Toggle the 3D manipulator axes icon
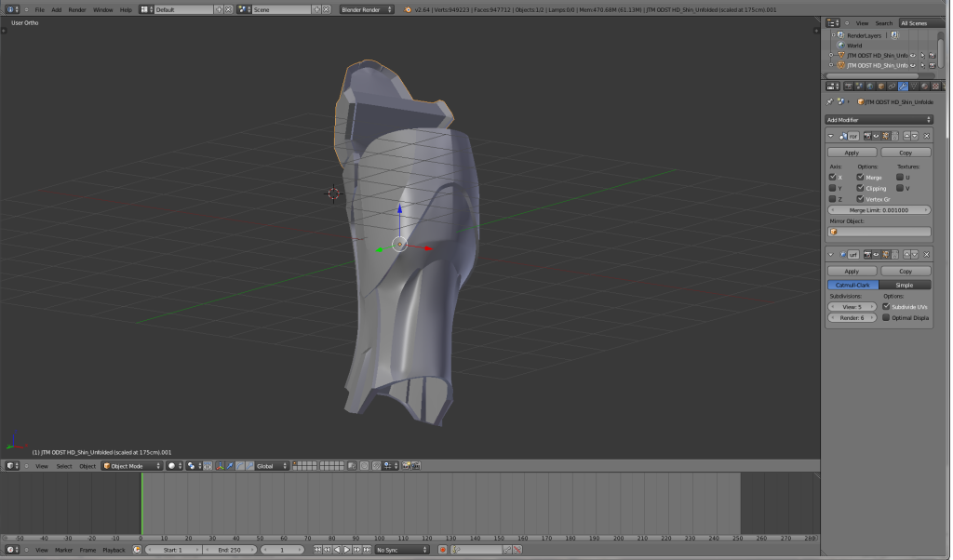 point(220,466)
